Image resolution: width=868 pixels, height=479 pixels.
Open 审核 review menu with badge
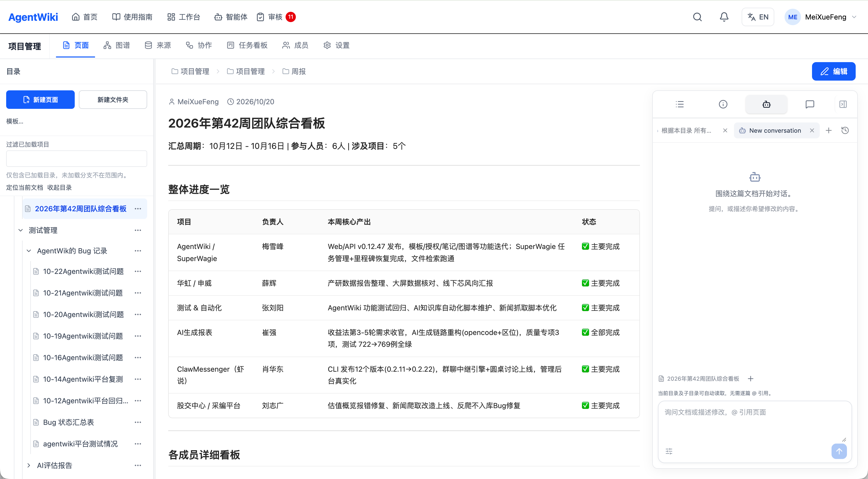coord(276,17)
